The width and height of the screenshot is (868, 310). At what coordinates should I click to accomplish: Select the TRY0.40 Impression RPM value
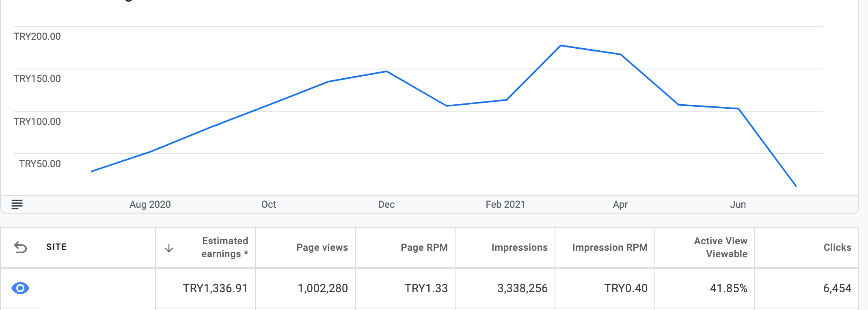click(626, 288)
